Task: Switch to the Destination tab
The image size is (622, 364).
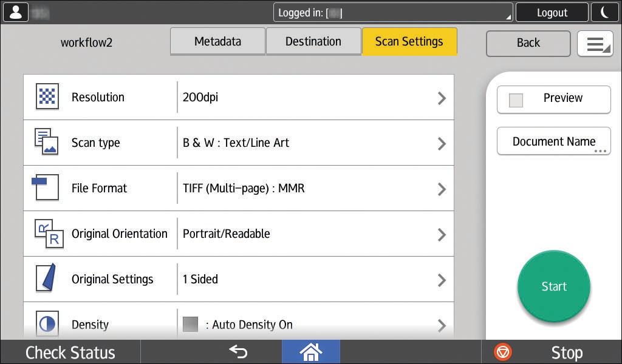Action: (x=313, y=41)
